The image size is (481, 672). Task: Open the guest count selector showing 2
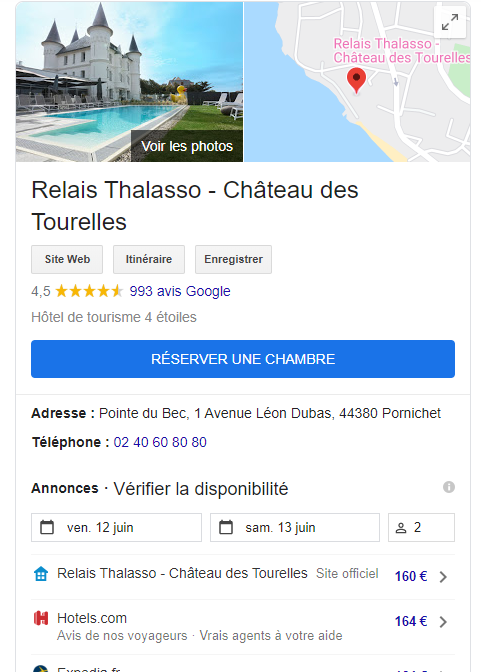tap(421, 528)
